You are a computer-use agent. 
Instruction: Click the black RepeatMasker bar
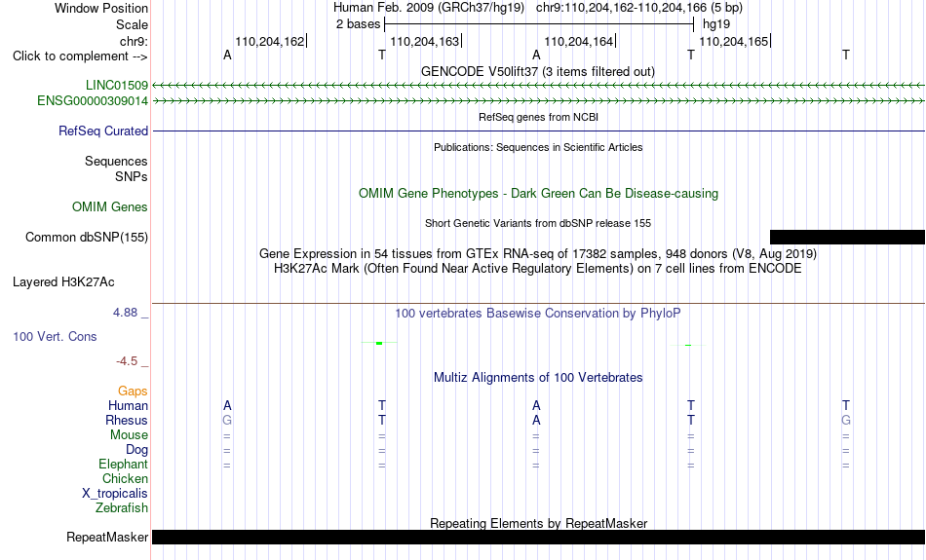point(539,537)
